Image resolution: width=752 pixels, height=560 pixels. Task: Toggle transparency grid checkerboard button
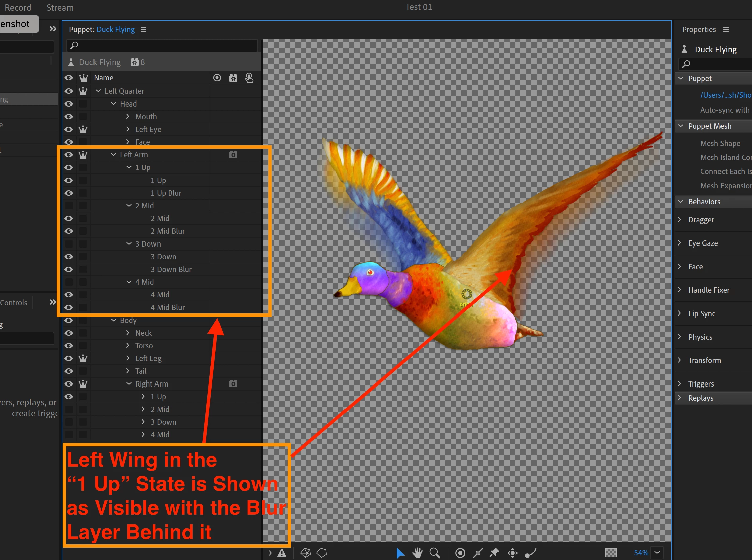coord(611,553)
